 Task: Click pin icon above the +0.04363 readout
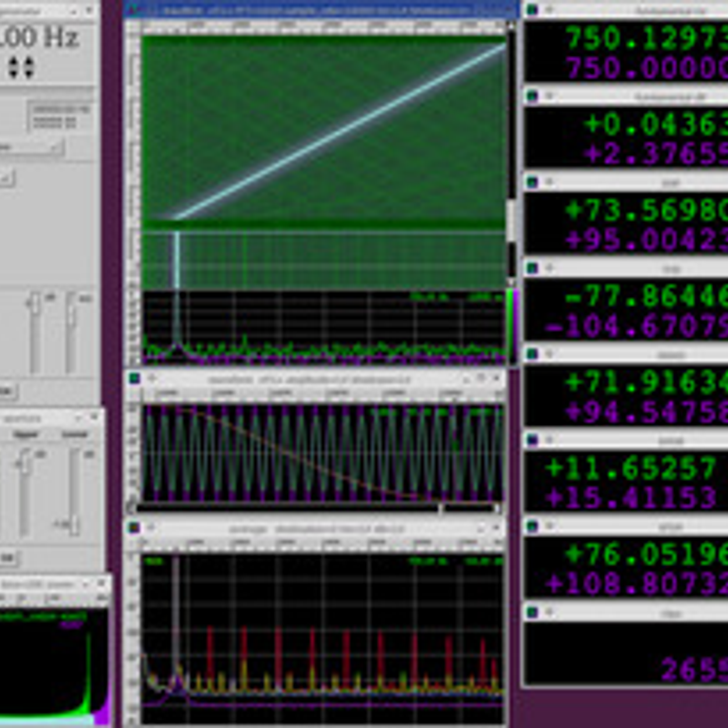[549, 96]
